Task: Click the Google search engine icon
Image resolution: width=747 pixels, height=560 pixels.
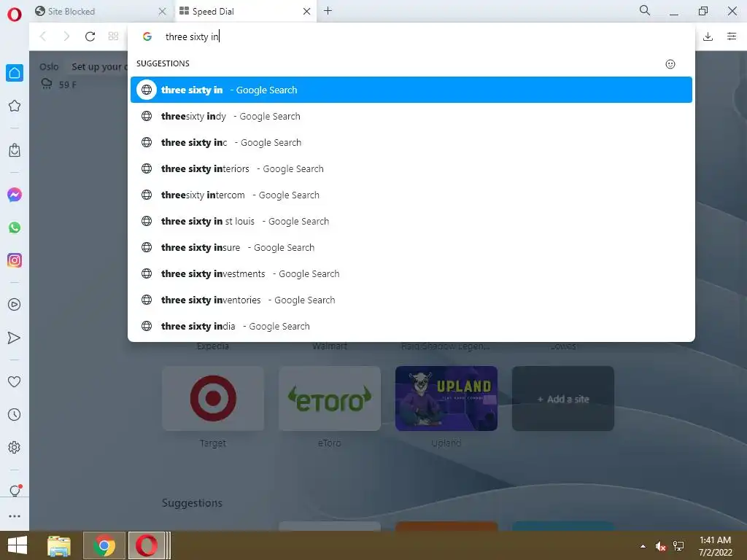Action: click(x=147, y=36)
